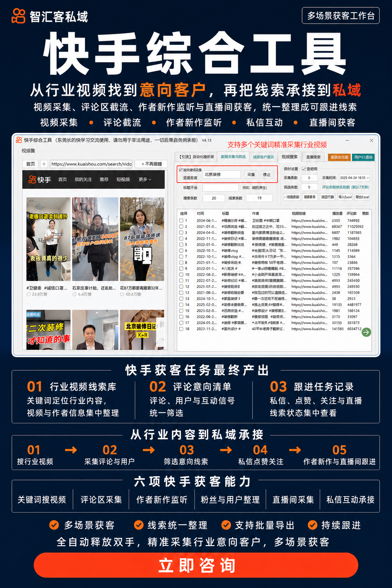The image size is (392, 588).
Task: Click the 40平米老房子 author cell in row 18
Action: [268, 329]
